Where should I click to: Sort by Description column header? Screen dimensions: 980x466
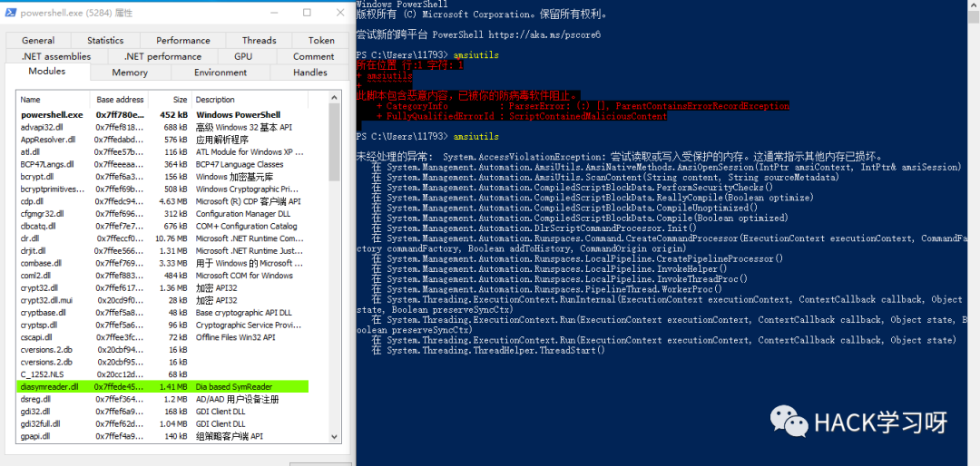250,100
